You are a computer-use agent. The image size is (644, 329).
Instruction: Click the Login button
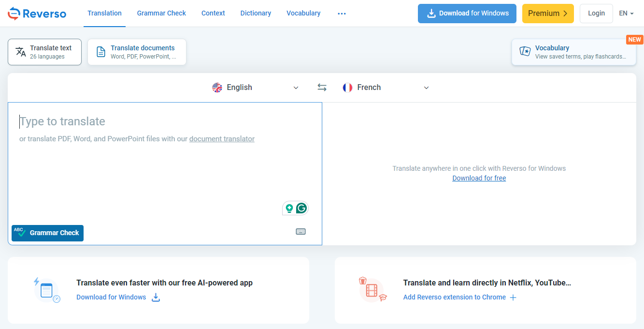[x=596, y=14]
